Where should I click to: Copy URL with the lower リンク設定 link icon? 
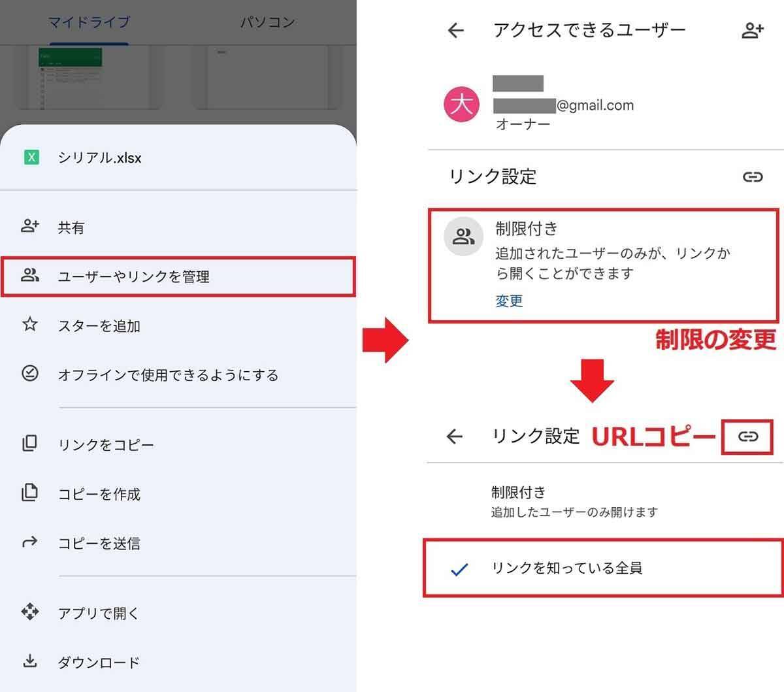pos(748,437)
